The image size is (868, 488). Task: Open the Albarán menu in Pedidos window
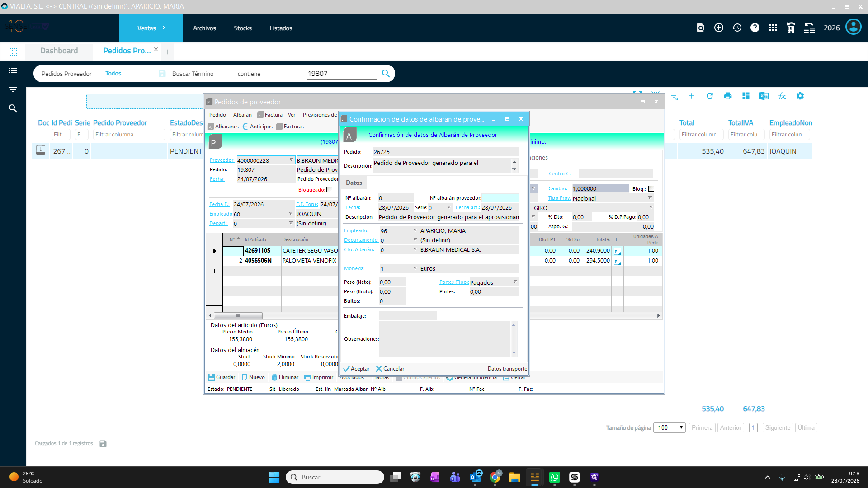[x=242, y=115]
